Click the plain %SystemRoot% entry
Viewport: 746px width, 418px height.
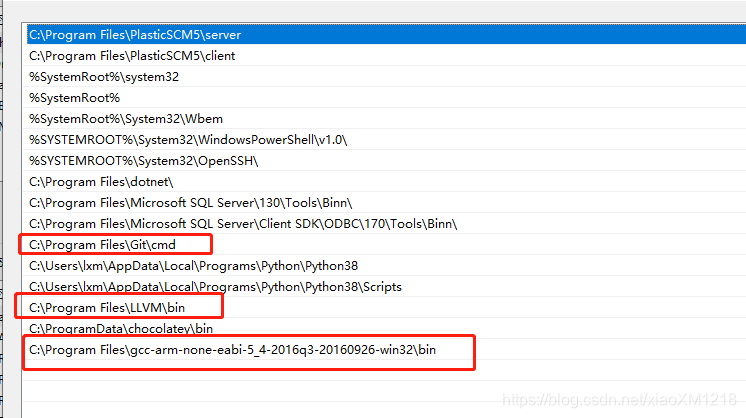click(x=385, y=97)
